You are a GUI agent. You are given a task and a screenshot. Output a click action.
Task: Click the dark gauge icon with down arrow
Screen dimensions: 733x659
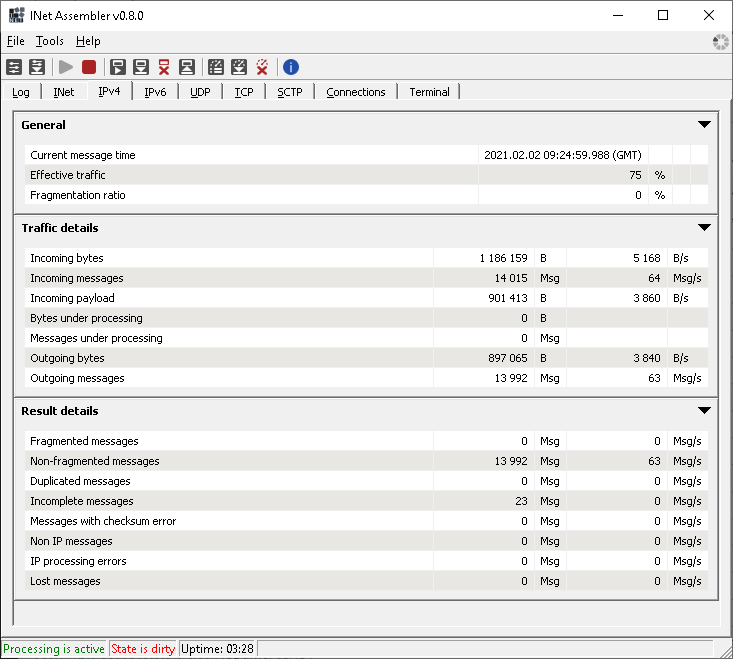coord(239,67)
